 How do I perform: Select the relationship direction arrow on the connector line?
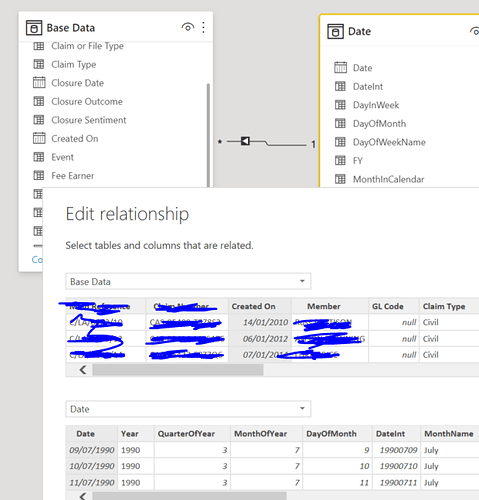coord(245,141)
